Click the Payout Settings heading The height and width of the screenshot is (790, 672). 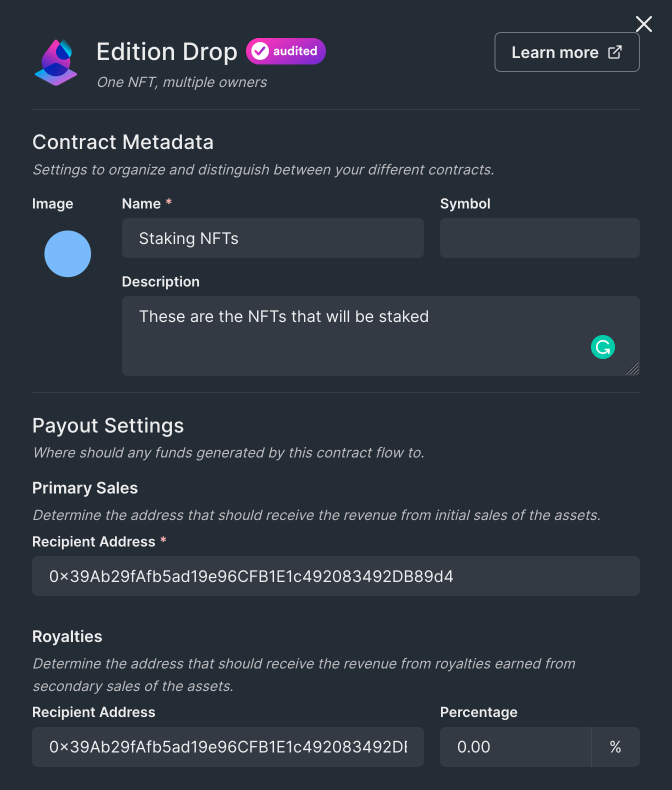coord(108,425)
